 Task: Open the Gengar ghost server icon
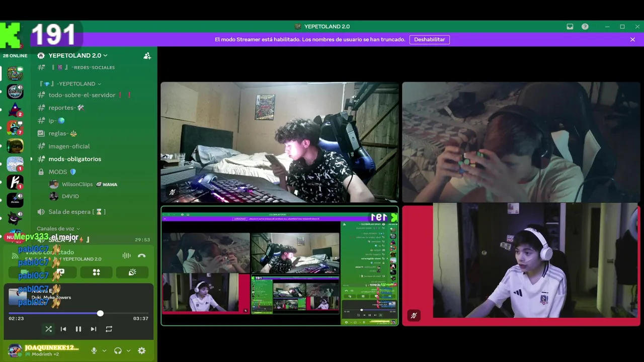coord(15,218)
